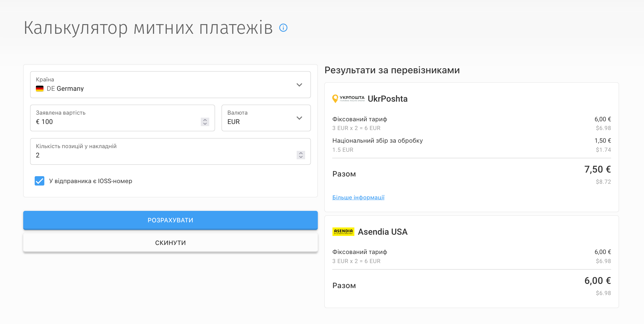
Task: Click the Національний збір за обробку row
Action: (x=472, y=145)
